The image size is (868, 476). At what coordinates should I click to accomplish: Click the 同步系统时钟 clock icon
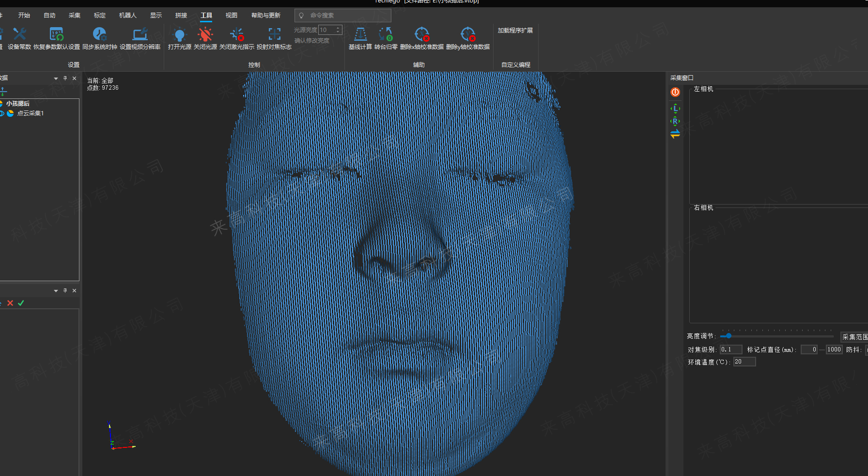(x=100, y=35)
